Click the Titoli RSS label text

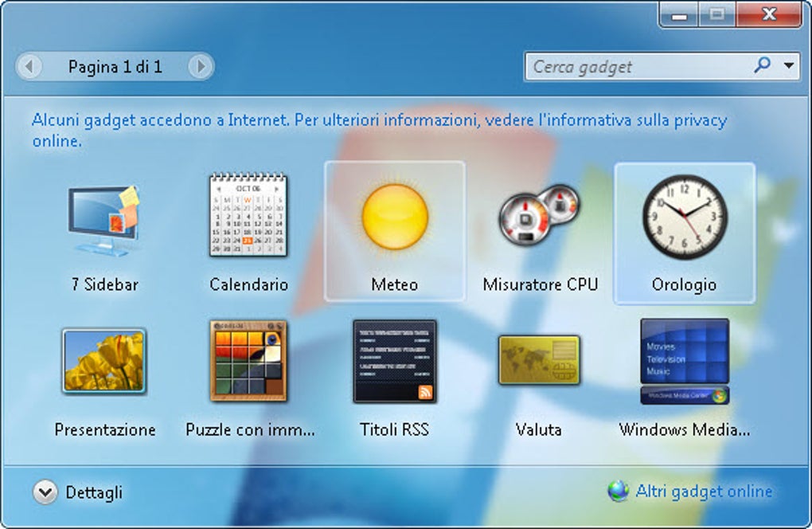[394, 429]
